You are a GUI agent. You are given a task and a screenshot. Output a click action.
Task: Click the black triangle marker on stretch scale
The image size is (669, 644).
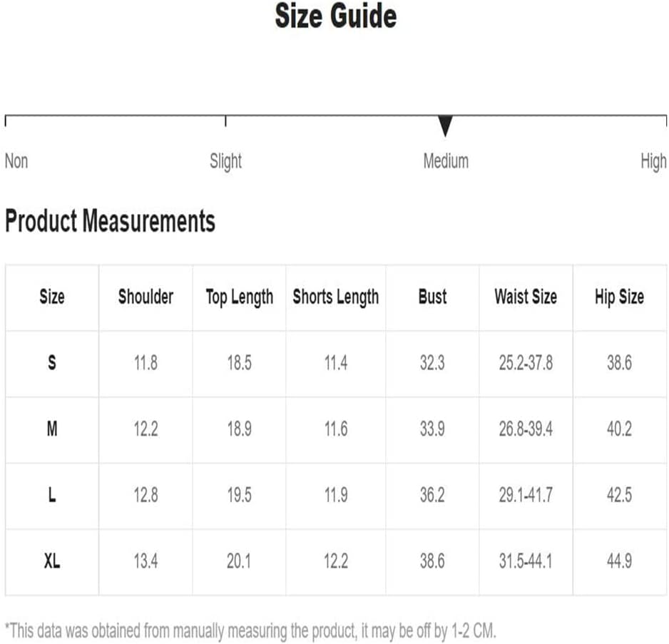point(445,126)
